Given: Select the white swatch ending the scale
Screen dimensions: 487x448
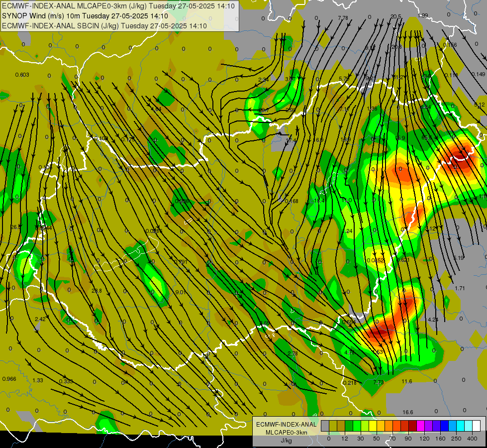Looking at the screenshot, I should 477,426.
